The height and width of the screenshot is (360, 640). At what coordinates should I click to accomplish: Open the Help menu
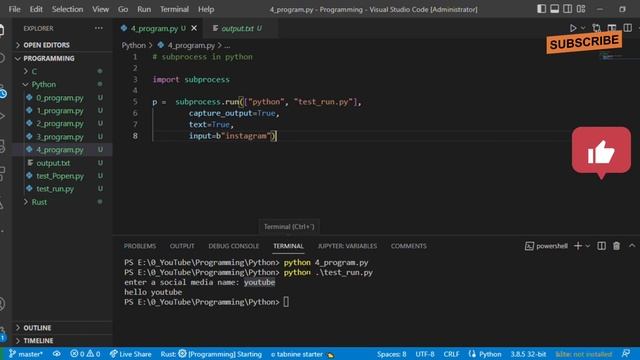click(x=206, y=9)
